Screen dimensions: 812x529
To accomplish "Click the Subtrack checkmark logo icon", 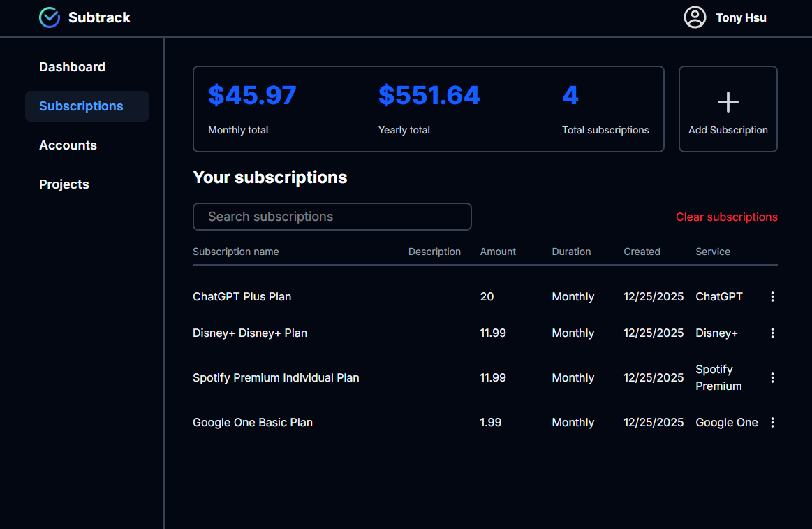I will [x=50, y=17].
